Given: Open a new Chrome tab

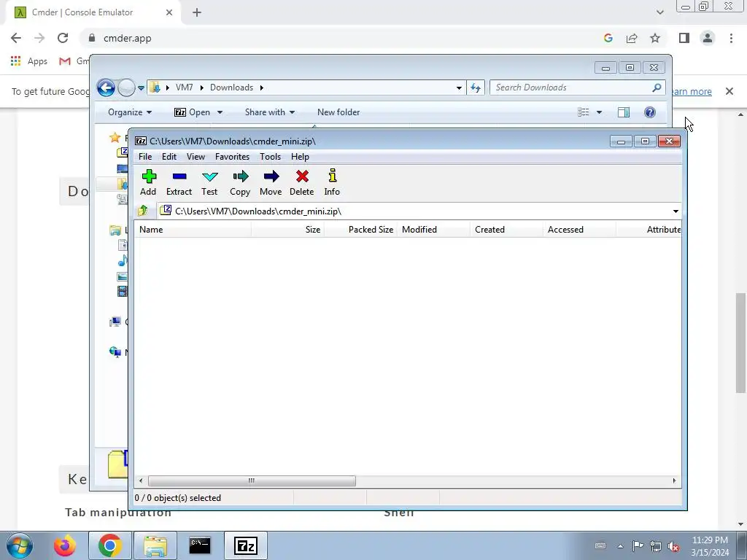Looking at the screenshot, I should [x=197, y=12].
